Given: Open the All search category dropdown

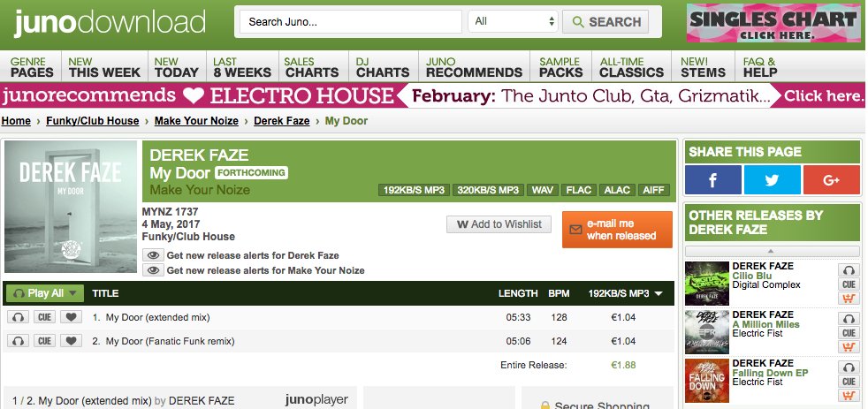Looking at the screenshot, I should tap(514, 21).
